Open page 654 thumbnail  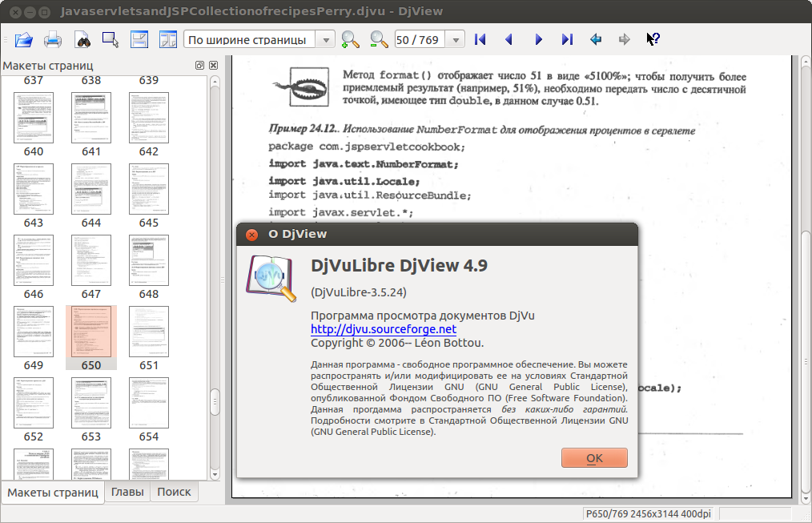pos(149,403)
